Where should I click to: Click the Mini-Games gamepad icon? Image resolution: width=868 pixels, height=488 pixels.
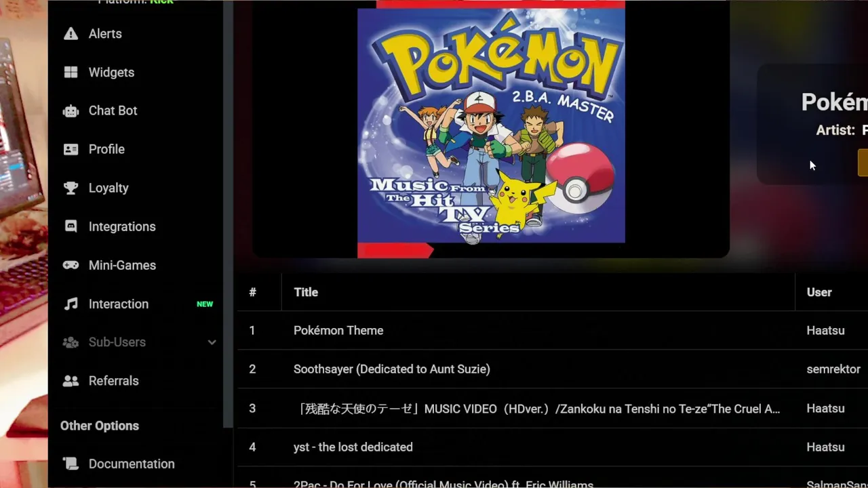click(71, 266)
